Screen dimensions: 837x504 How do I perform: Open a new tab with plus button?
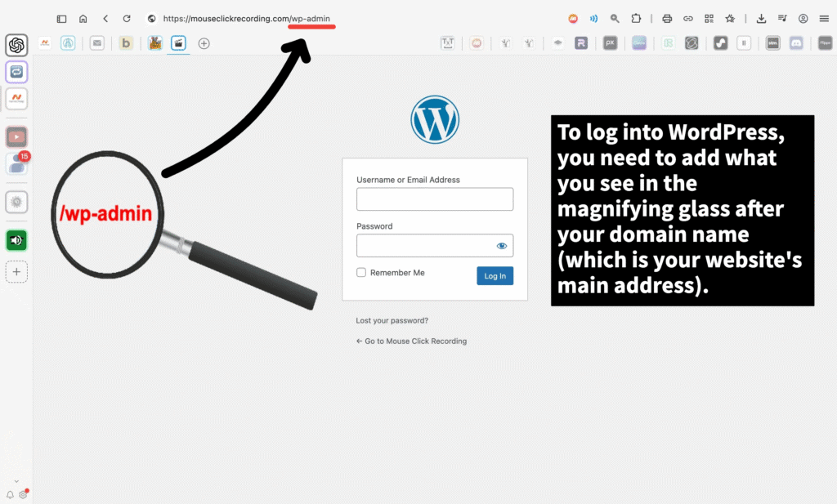(204, 43)
